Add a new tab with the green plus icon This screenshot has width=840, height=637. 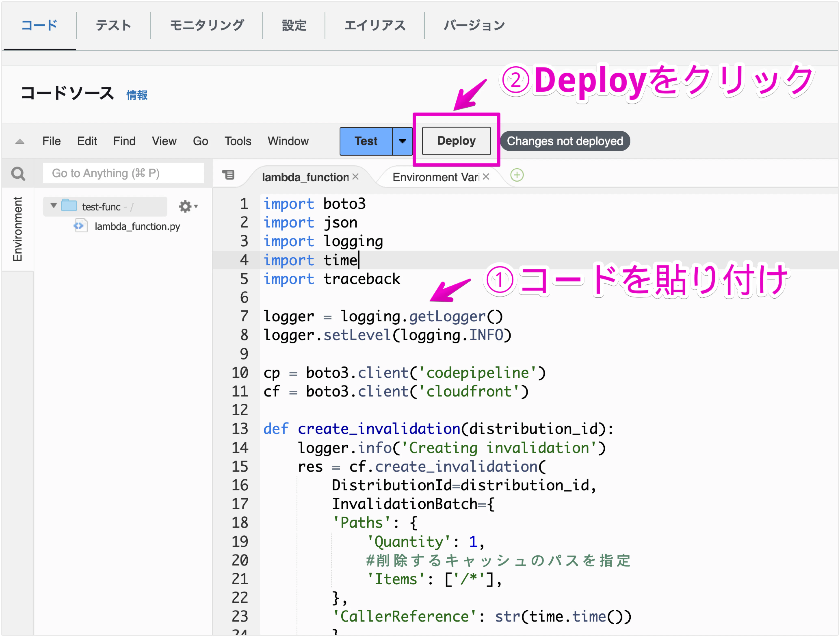click(x=517, y=175)
